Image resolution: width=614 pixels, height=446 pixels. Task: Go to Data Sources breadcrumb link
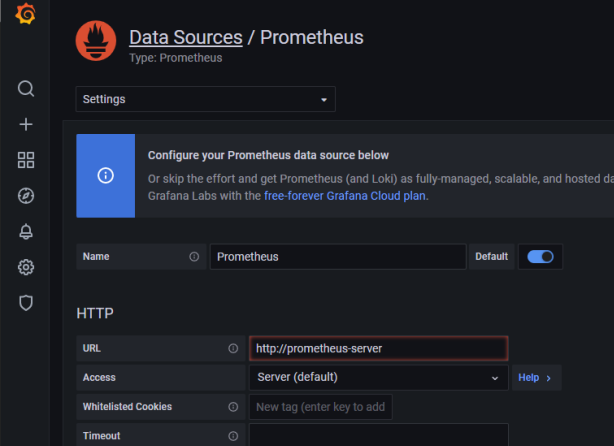pos(185,38)
